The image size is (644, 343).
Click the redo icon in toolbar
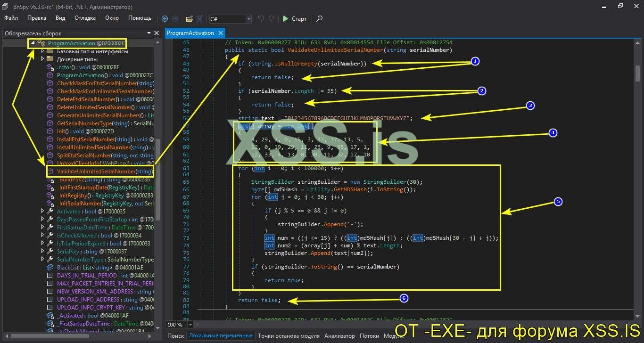272,19
